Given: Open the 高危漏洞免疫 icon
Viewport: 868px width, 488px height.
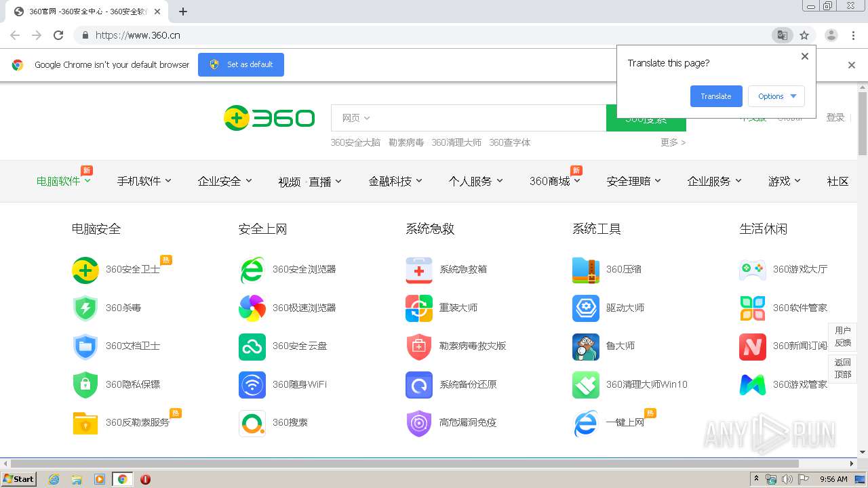Looking at the screenshot, I should click(419, 423).
